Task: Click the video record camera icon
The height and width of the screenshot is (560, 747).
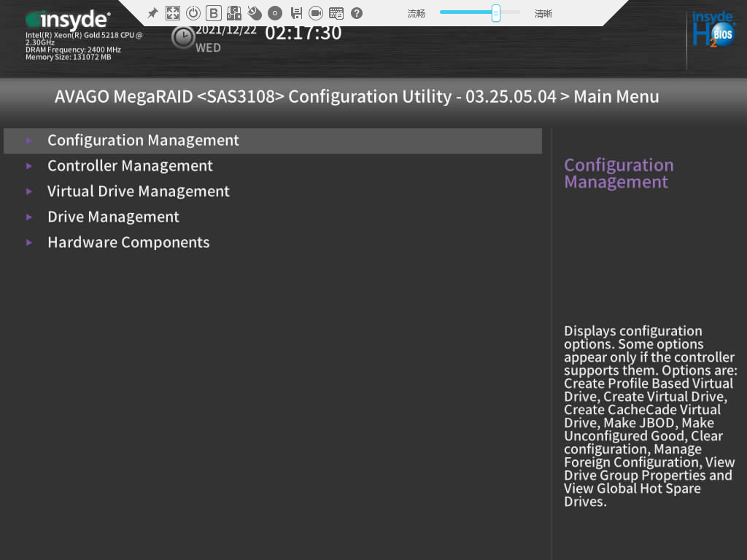Action: tap(316, 13)
